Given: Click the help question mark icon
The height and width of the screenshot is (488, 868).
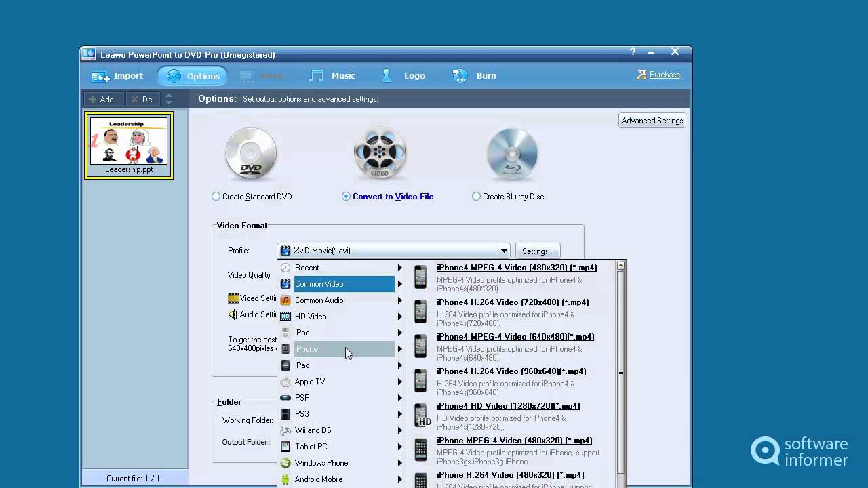Looking at the screenshot, I should pos(633,52).
